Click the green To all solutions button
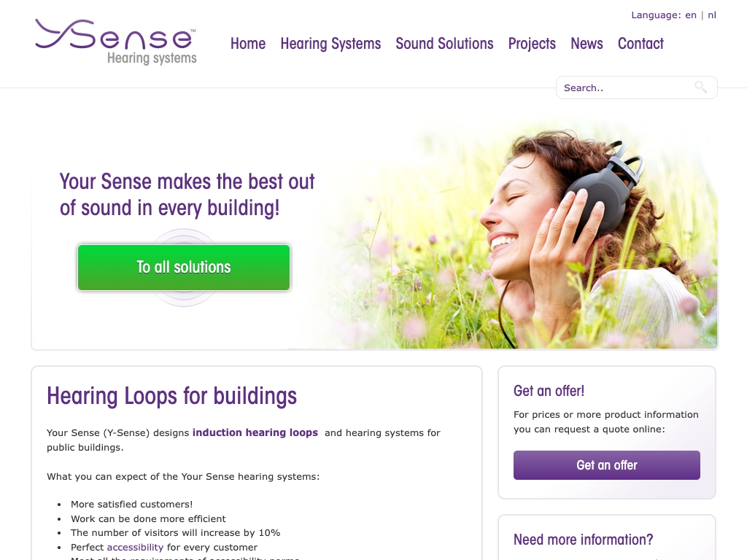Screen dimensions: 747x560 tap(184, 268)
